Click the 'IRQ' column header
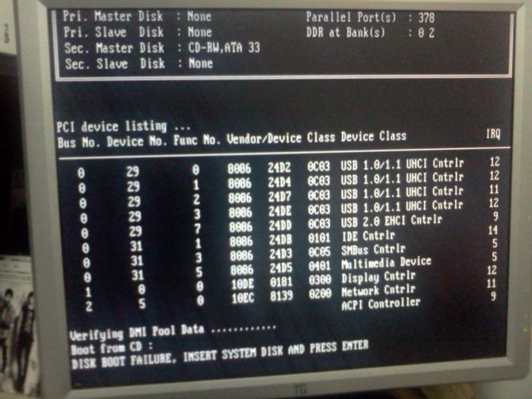Viewport: 532px width, 399px height. [493, 134]
